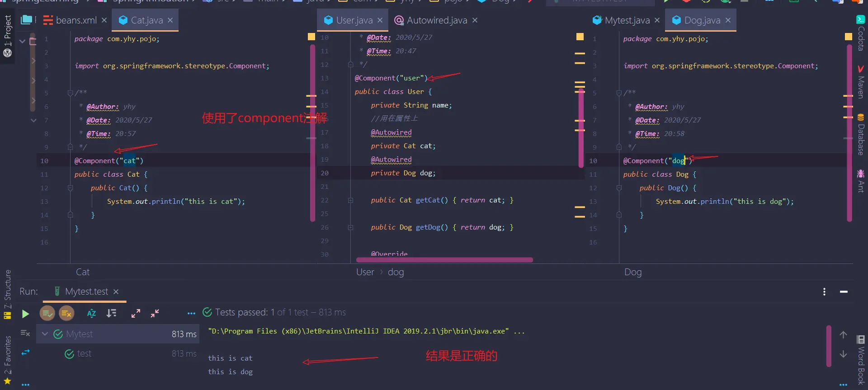Image resolution: width=868 pixels, height=390 pixels.
Task: Close the beans.xml tab
Action: tap(104, 20)
